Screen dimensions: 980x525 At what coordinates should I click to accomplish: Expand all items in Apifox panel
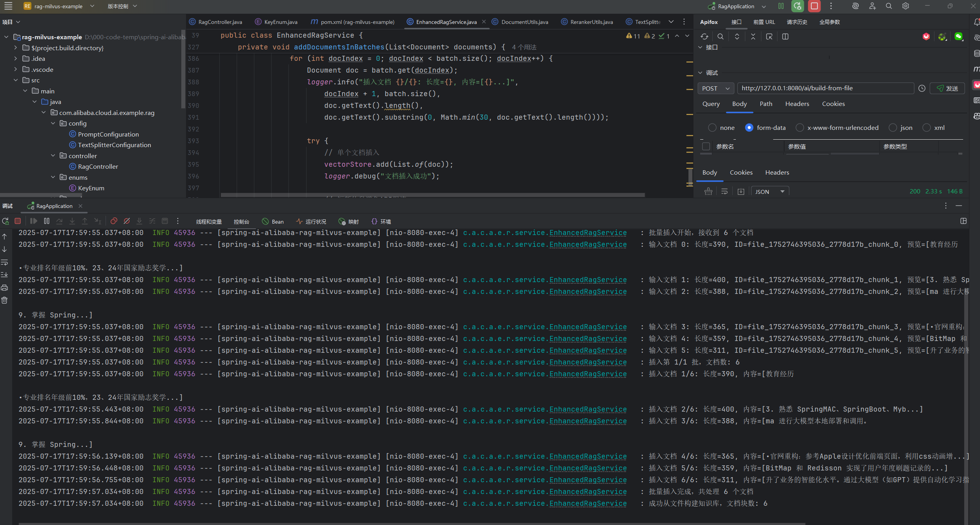tap(737, 36)
